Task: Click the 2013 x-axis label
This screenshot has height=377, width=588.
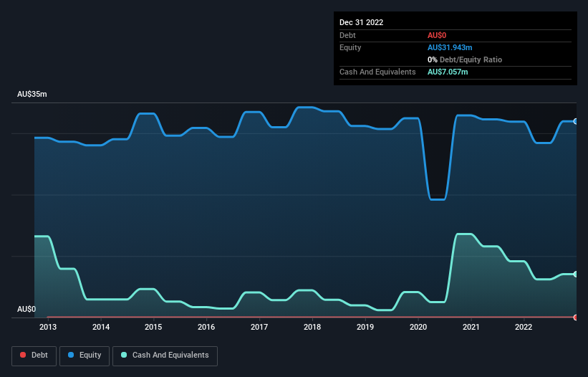Action: 48,327
